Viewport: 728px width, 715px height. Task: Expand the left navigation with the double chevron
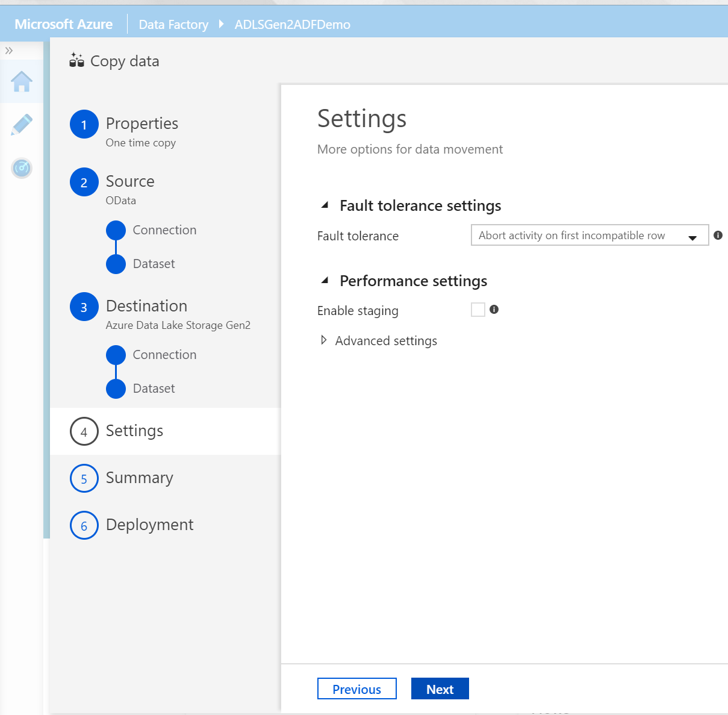(x=8, y=51)
